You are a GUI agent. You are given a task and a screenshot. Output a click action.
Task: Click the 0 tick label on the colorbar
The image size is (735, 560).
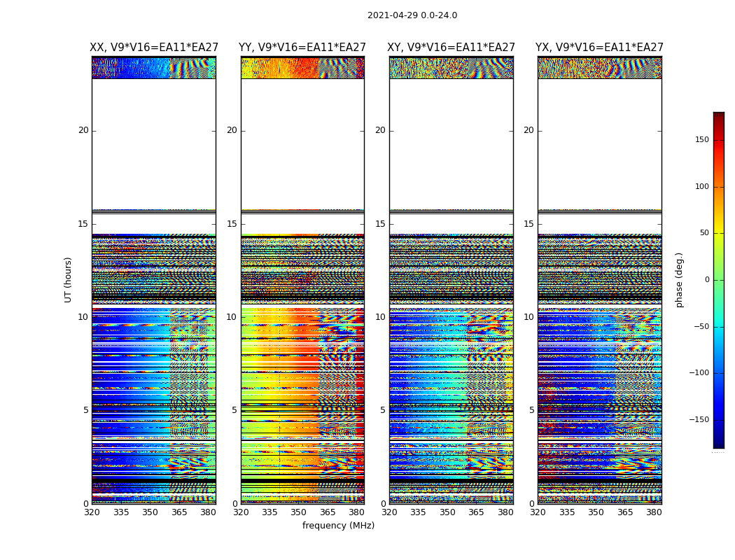click(x=707, y=280)
